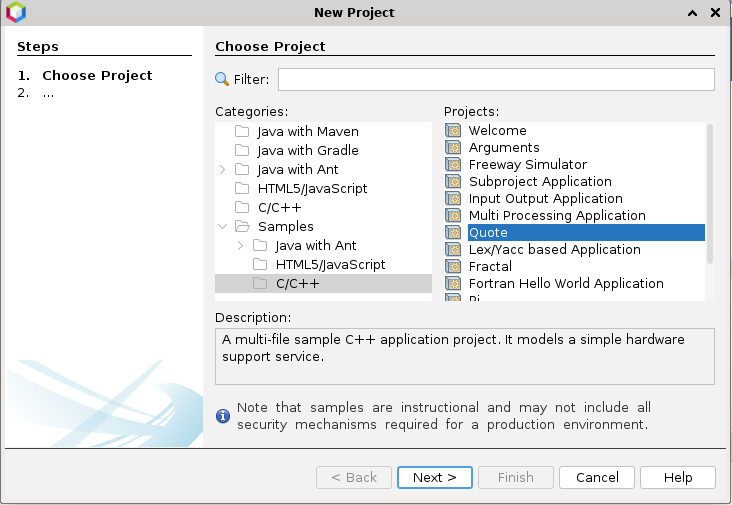Choose Subproject Application from Projects list

(x=539, y=182)
